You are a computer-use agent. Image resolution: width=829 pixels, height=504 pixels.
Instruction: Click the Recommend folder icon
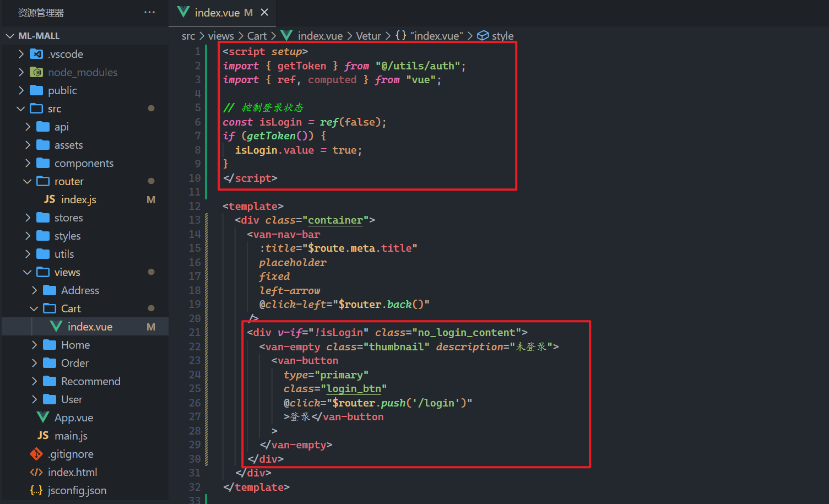(x=50, y=381)
